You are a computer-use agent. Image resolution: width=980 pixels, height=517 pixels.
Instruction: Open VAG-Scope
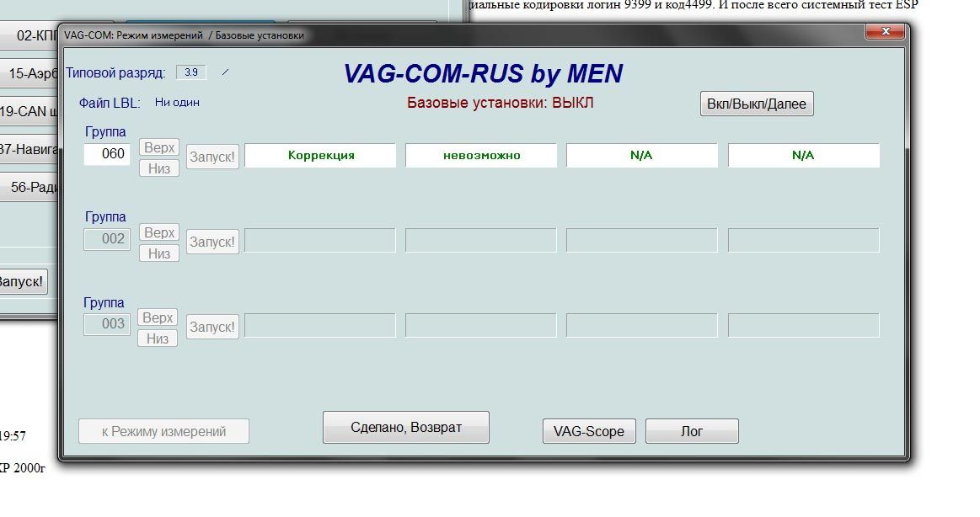[589, 431]
